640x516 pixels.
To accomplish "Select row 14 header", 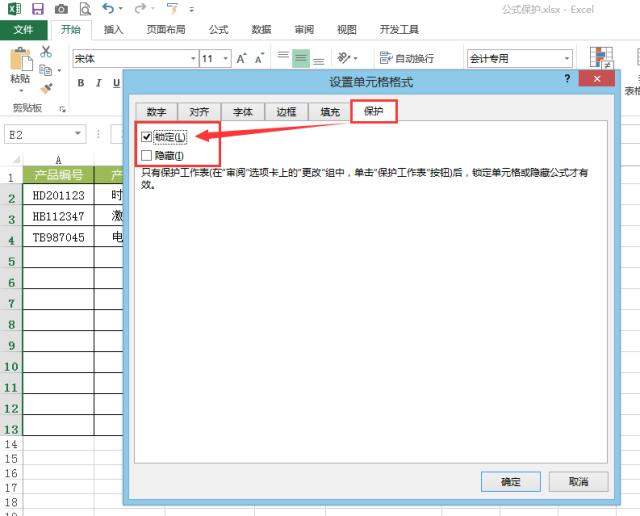I will click(11, 444).
